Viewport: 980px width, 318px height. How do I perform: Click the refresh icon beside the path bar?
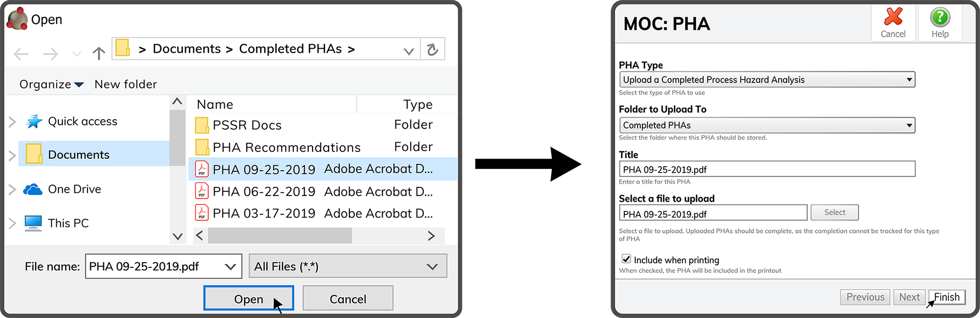(x=432, y=49)
